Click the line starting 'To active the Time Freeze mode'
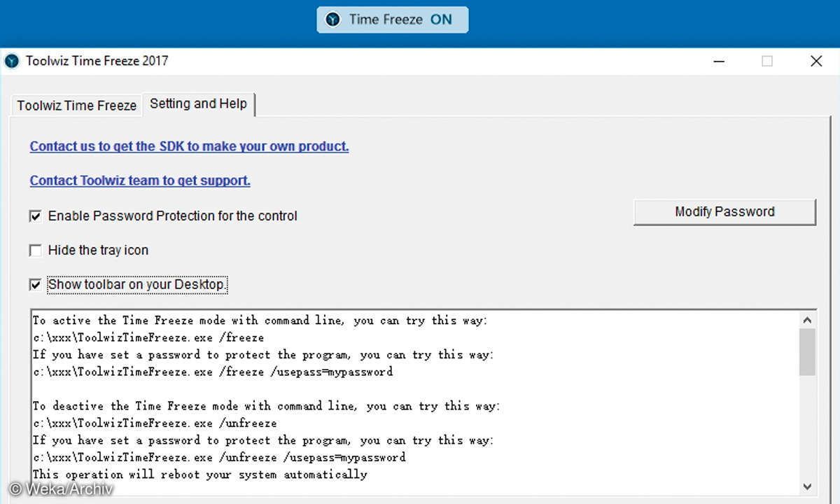The height and width of the screenshot is (504, 840). [x=260, y=321]
